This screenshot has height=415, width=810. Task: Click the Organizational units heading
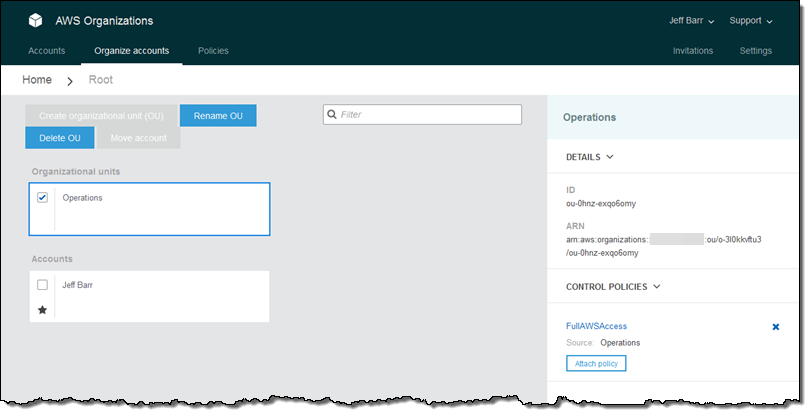(76, 172)
